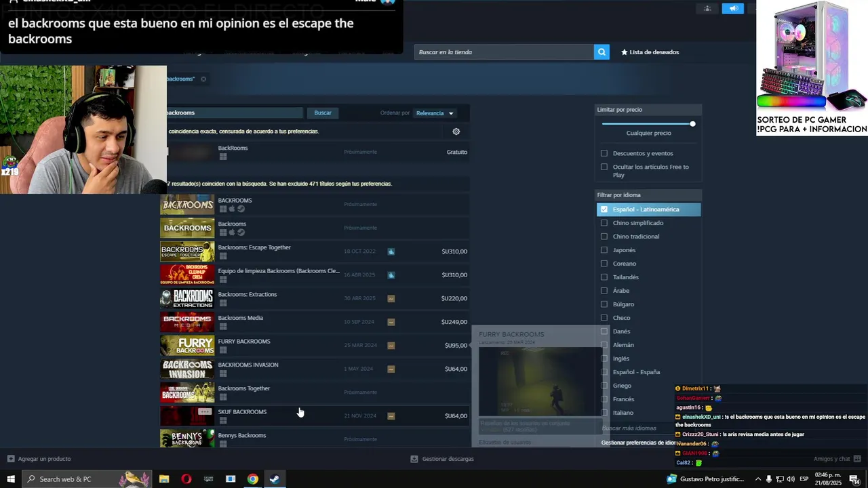Open File Explorer from the taskbar
The image size is (868, 488).
(164, 479)
